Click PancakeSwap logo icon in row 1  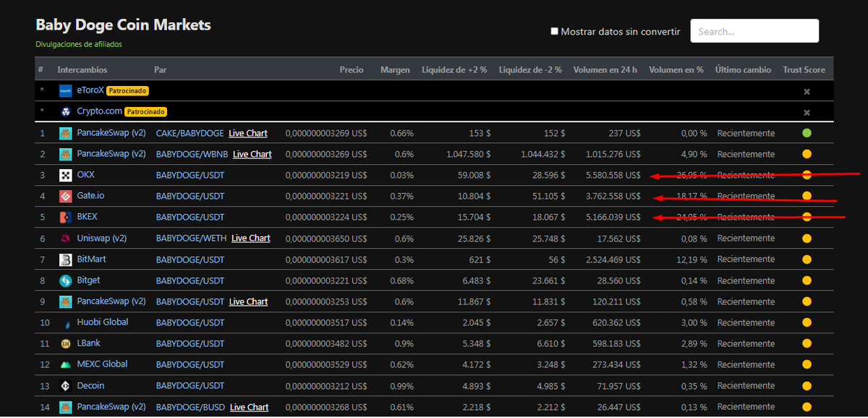pyautogui.click(x=66, y=133)
